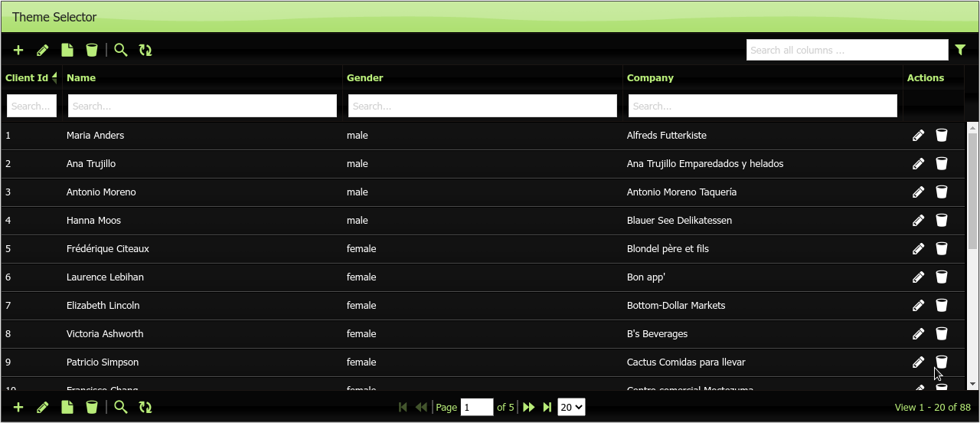Click the top toolbar delete trash icon
The width and height of the screenshot is (980, 423).
click(x=92, y=51)
